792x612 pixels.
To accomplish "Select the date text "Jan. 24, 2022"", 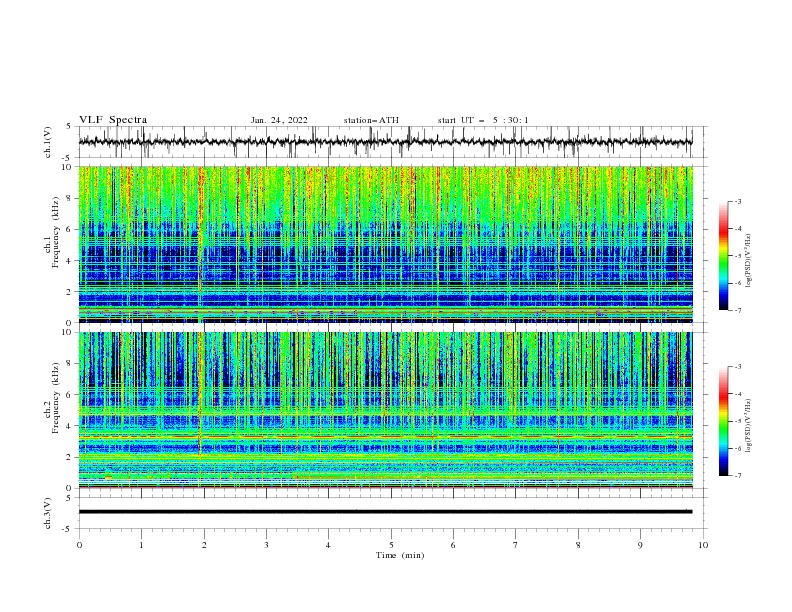I will point(279,120).
